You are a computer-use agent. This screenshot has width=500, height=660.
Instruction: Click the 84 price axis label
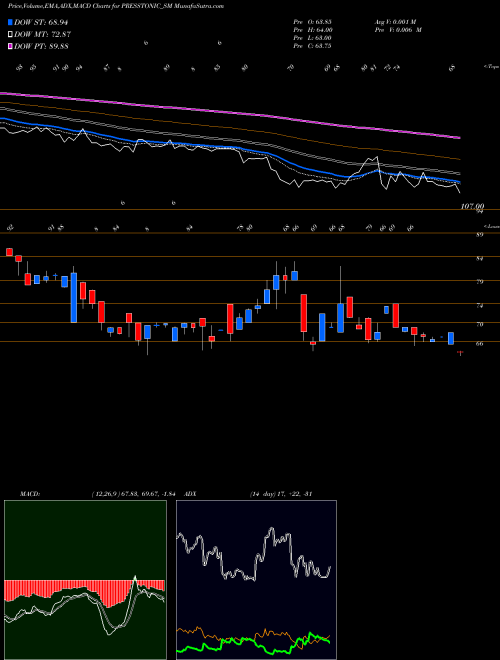coord(479,258)
